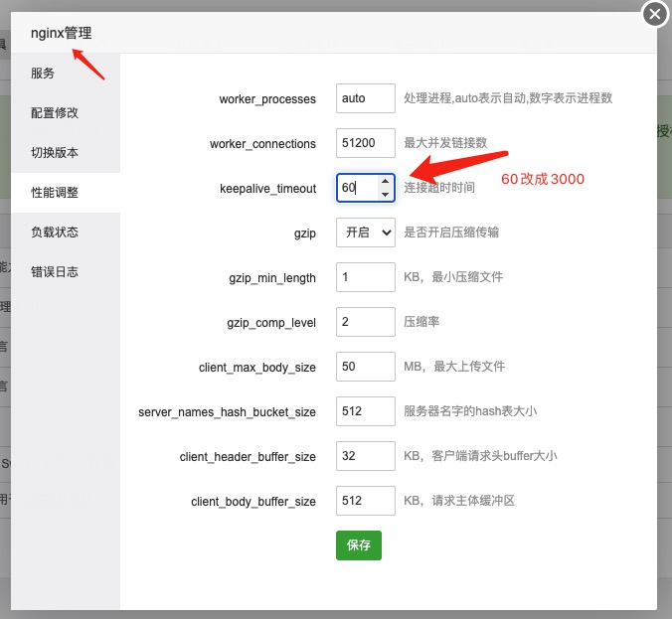Open the 负载状态 tab
The image size is (672, 619).
(x=66, y=232)
